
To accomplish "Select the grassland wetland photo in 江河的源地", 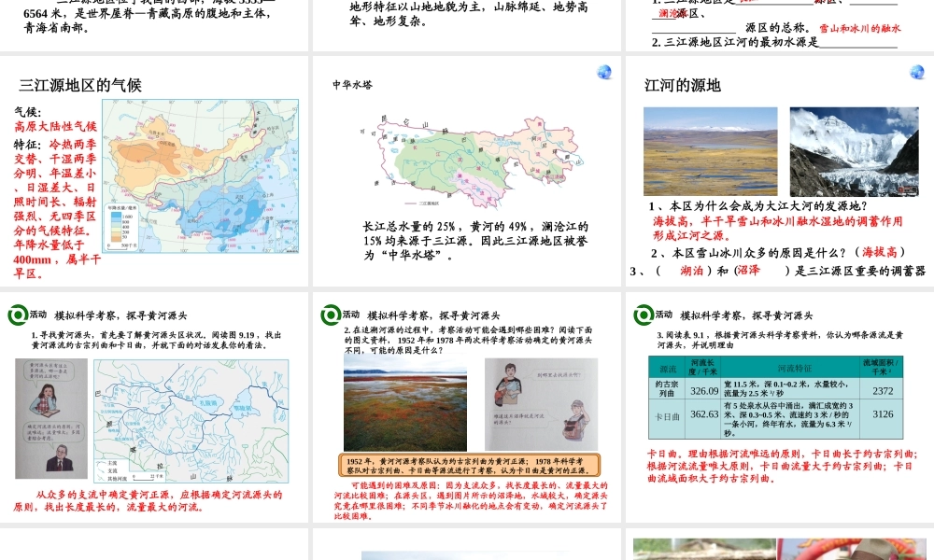I will click(711, 151).
